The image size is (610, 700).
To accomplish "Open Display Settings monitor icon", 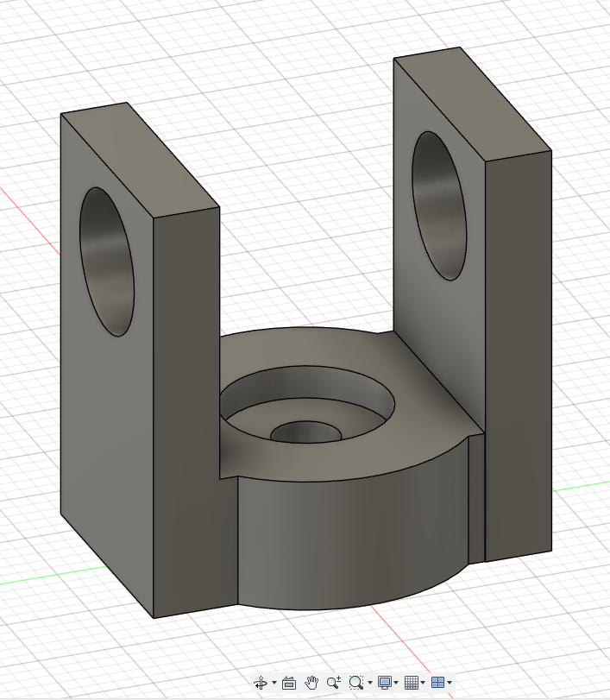I will coord(385,683).
